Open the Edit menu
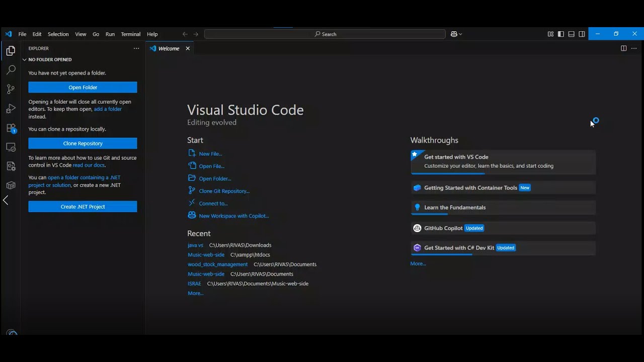Viewport: 644px width, 362px height. coord(37,34)
